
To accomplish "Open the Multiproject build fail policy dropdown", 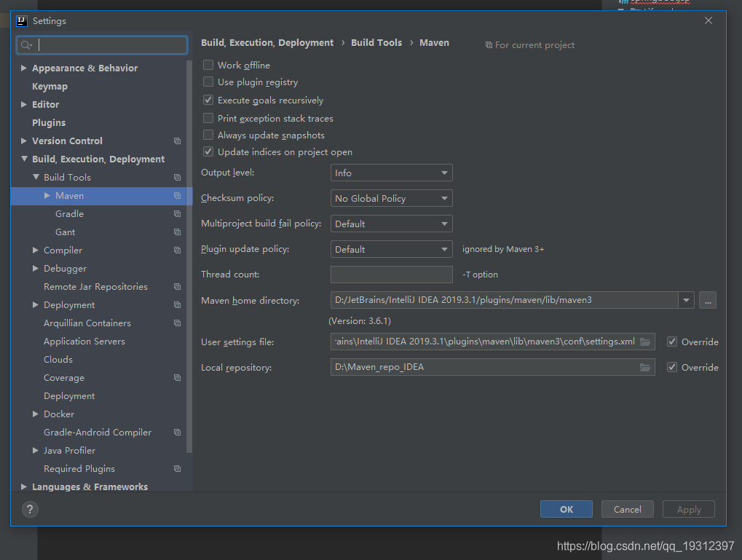I will pyautogui.click(x=391, y=224).
